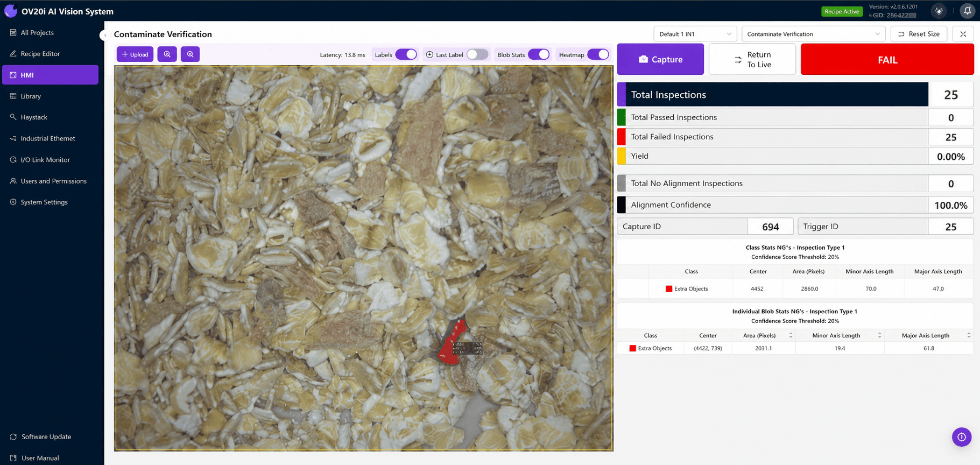Viewport: 980px width, 465px height.
Task: Click the Class Stats NG's - Inspection Type 1 title
Action: [795, 248]
